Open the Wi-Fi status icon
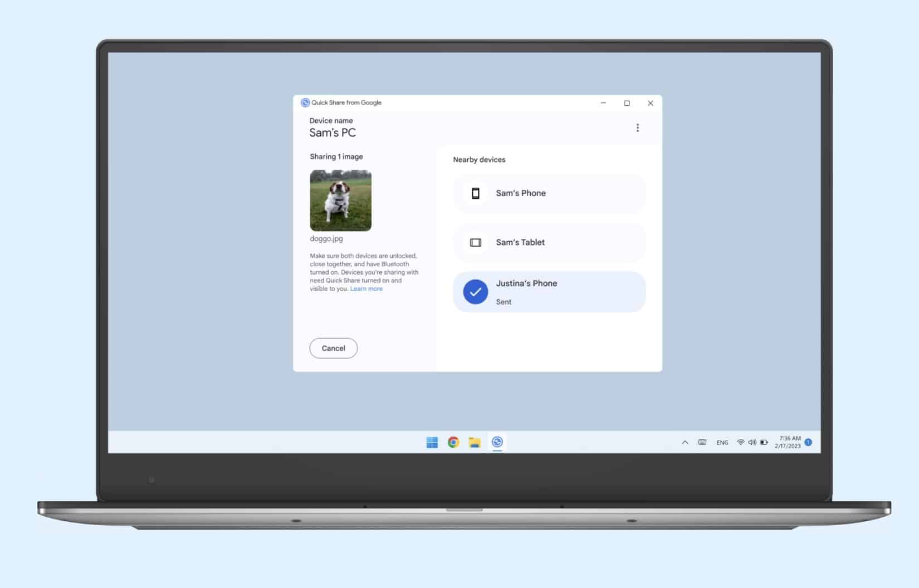This screenshot has width=919, height=588. point(741,442)
